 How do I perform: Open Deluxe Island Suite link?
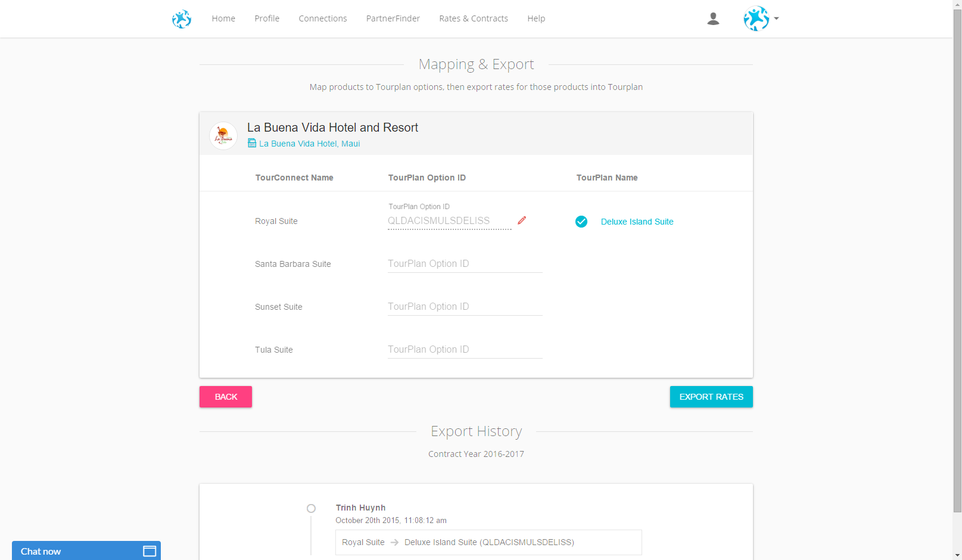click(637, 222)
